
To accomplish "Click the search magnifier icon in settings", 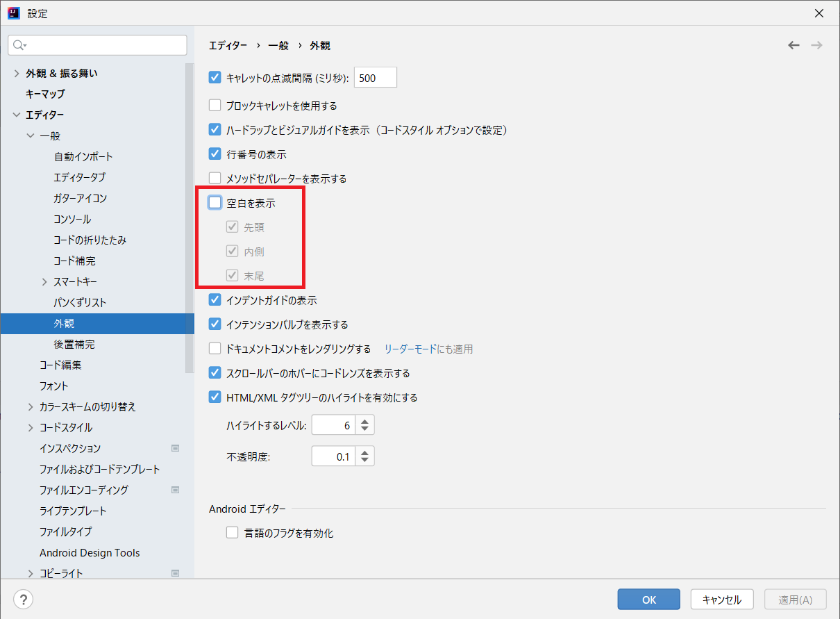I will (19, 45).
